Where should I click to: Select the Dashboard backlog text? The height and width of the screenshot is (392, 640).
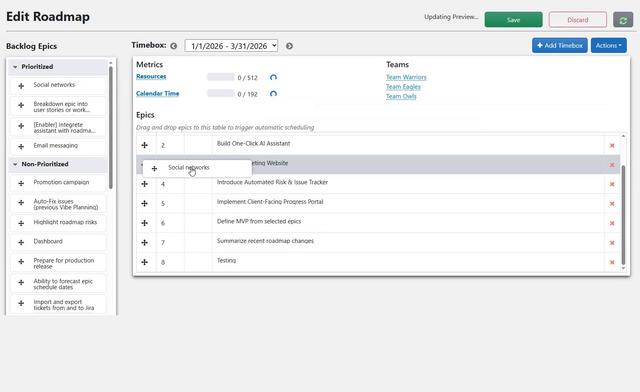pyautogui.click(x=48, y=241)
